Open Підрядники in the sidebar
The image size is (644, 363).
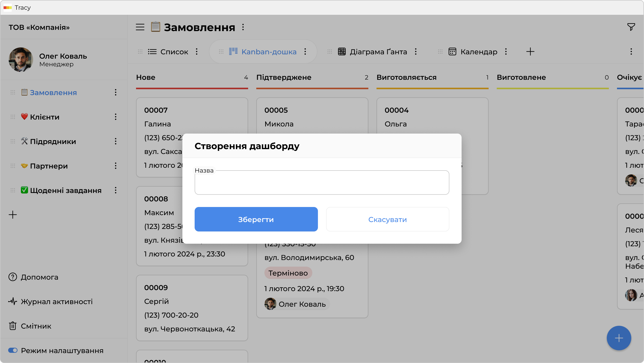pos(53,141)
